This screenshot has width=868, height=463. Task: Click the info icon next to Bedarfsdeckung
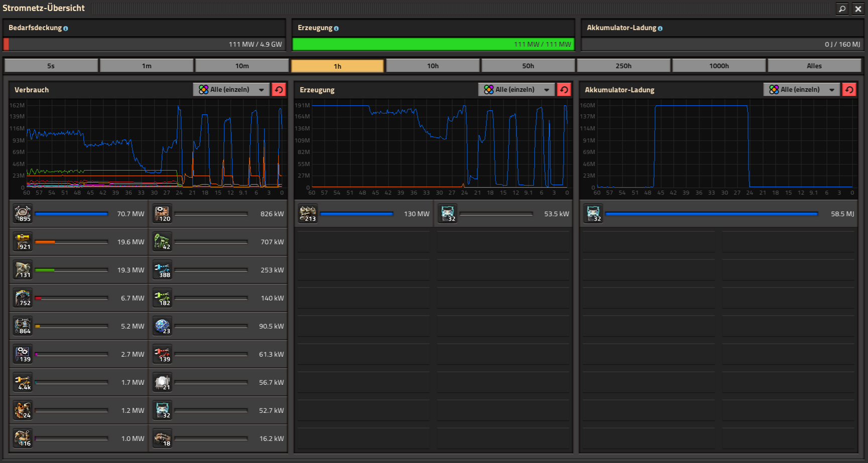coord(66,29)
